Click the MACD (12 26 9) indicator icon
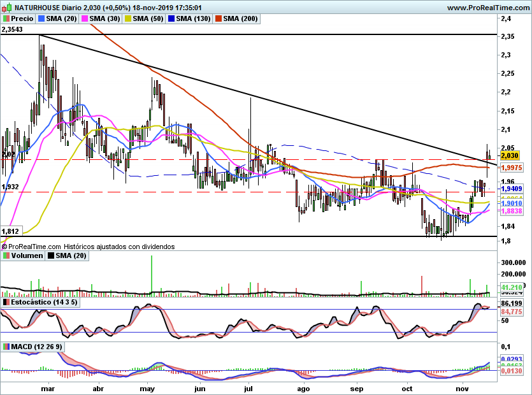 pyautogui.click(x=6, y=347)
